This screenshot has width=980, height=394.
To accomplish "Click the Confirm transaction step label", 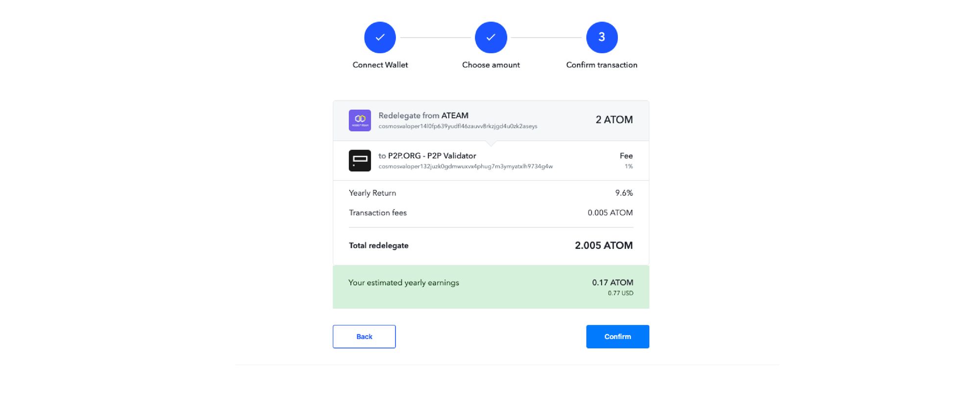I will click(602, 65).
